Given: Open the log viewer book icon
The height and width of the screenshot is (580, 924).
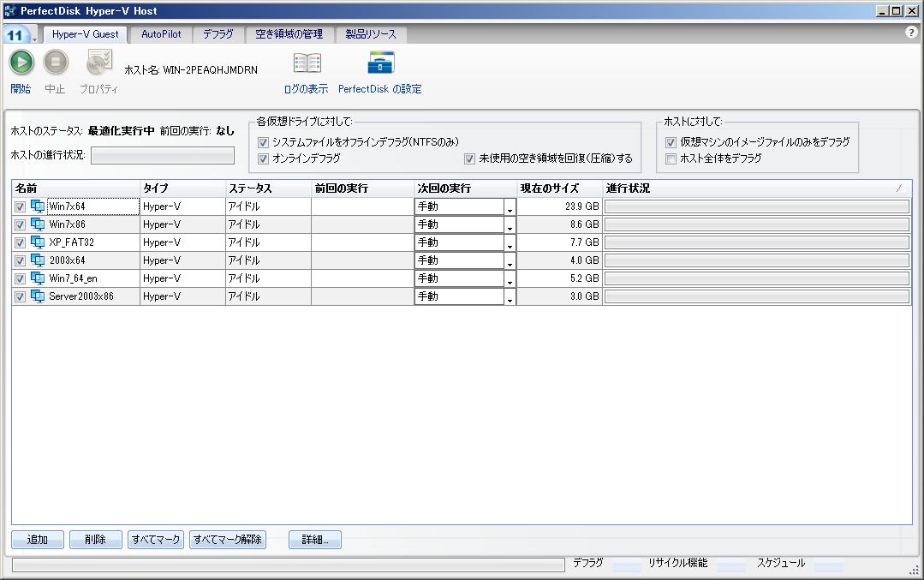Looking at the screenshot, I should [x=307, y=63].
